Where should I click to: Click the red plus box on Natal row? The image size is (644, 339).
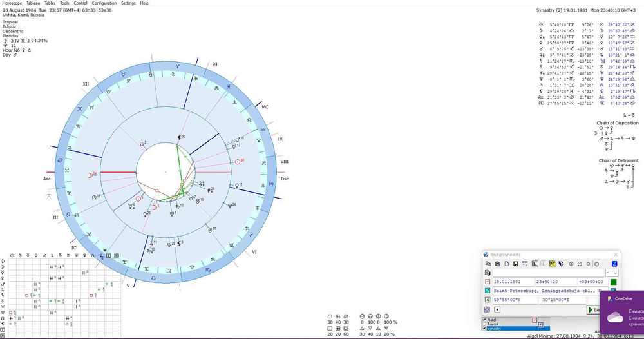[x=535, y=320]
